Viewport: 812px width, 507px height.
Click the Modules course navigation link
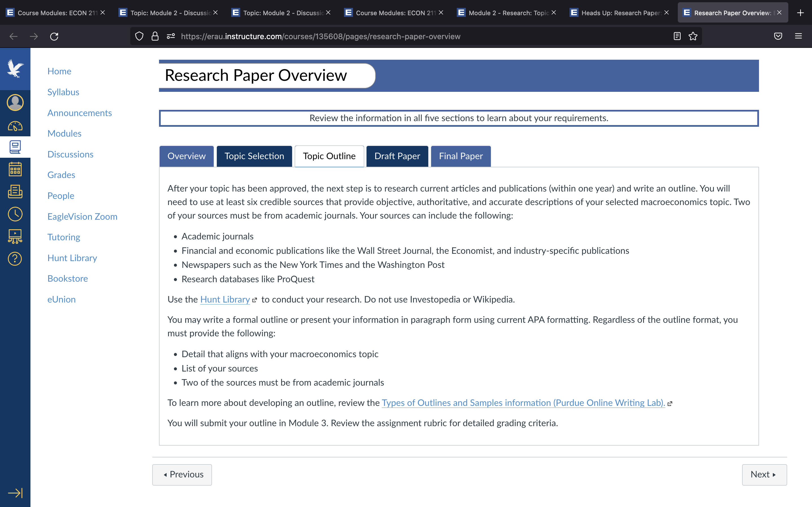pos(64,134)
